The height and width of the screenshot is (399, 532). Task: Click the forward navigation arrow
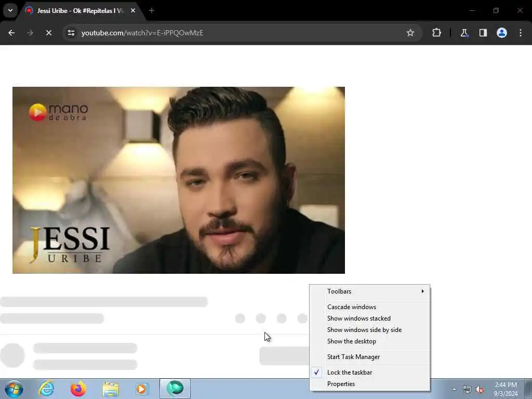pos(30,33)
